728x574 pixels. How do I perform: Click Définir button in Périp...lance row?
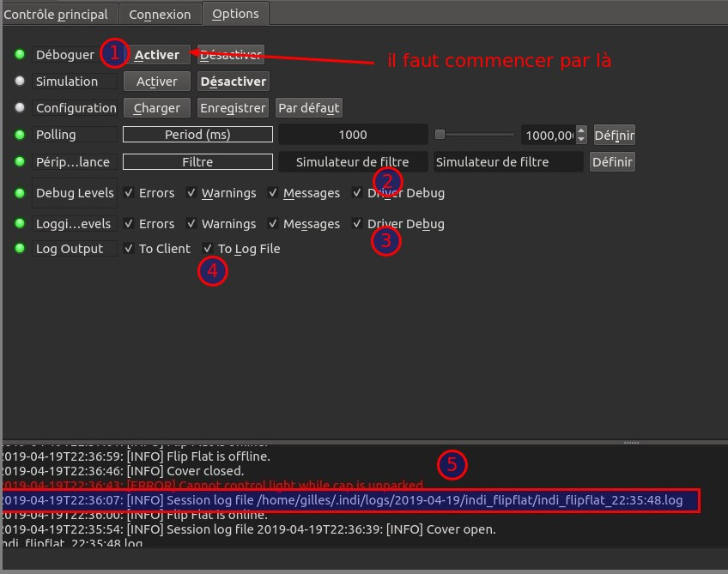click(612, 162)
